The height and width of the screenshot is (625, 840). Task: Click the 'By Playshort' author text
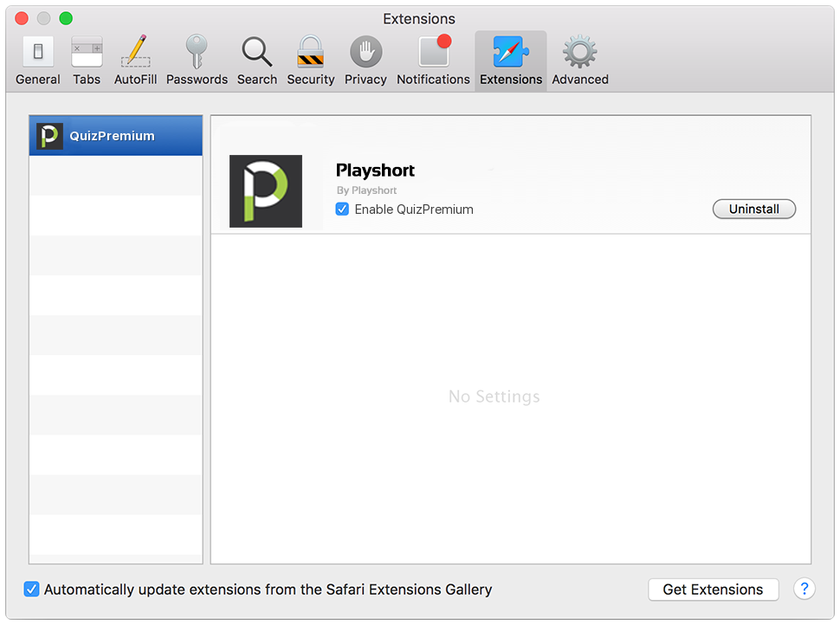pyautogui.click(x=366, y=190)
